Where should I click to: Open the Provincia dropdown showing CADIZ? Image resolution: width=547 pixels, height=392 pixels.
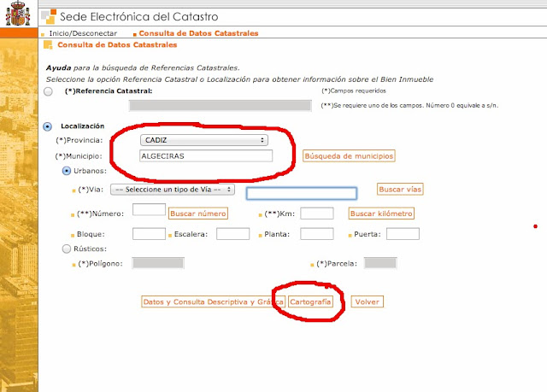click(x=204, y=140)
